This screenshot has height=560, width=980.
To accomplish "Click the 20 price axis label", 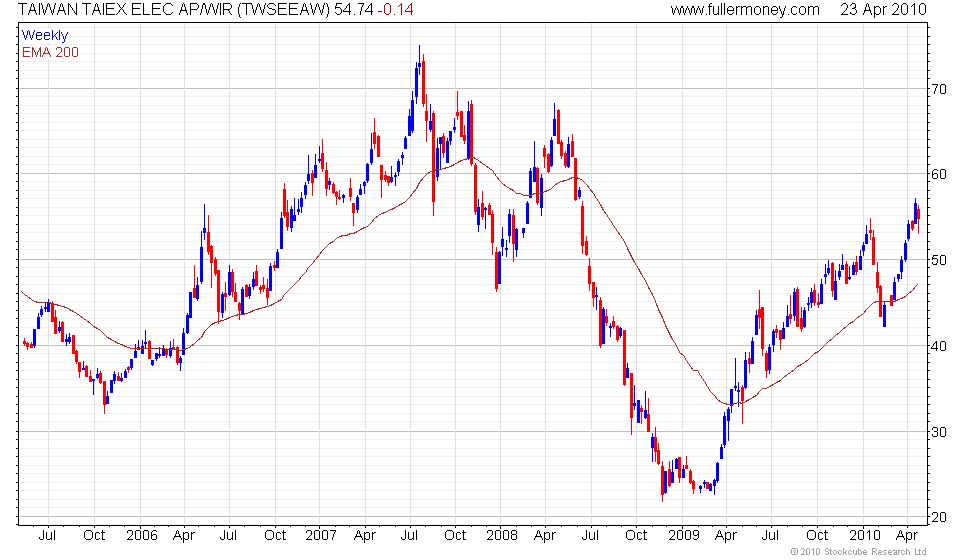I will [939, 518].
